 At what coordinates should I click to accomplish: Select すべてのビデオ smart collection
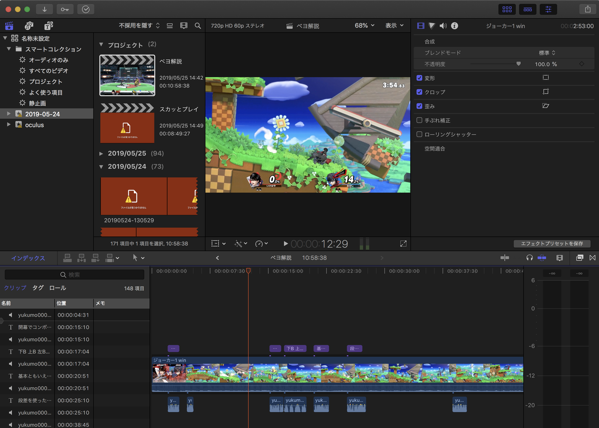49,71
